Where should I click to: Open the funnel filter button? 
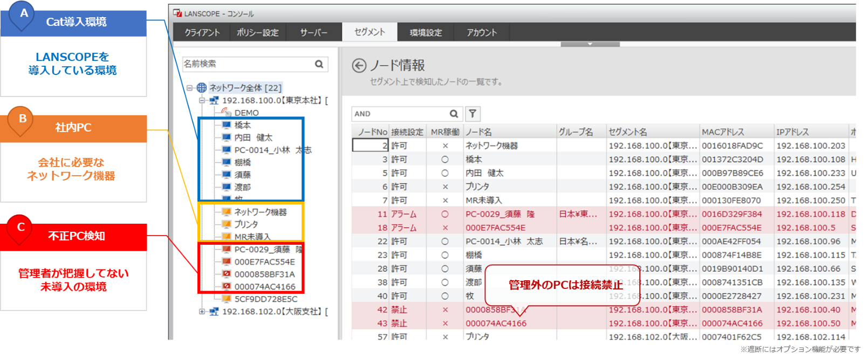[x=473, y=114]
